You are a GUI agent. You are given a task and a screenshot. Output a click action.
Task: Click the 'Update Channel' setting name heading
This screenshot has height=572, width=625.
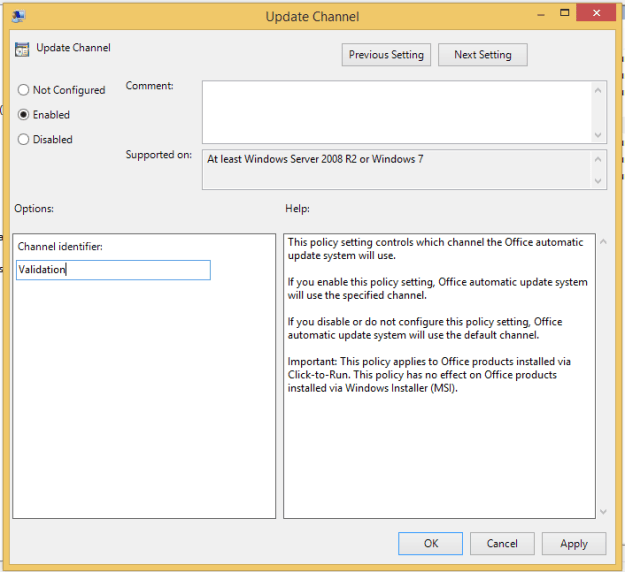(73, 48)
